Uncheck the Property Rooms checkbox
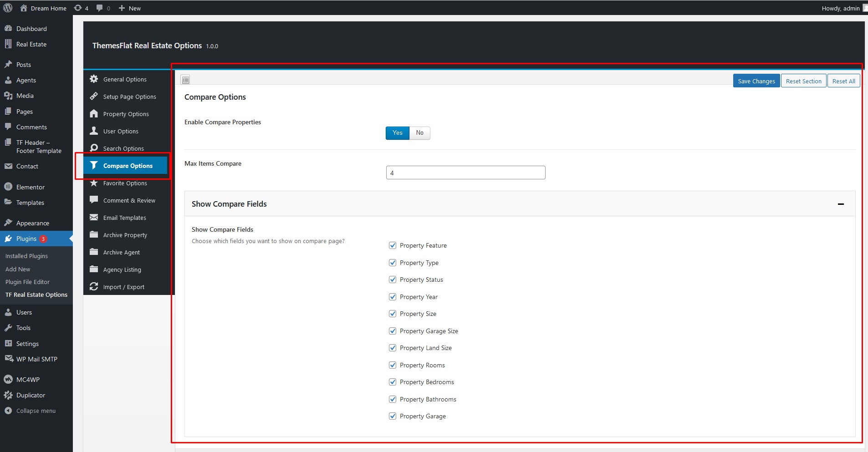The image size is (868, 452). point(393,365)
